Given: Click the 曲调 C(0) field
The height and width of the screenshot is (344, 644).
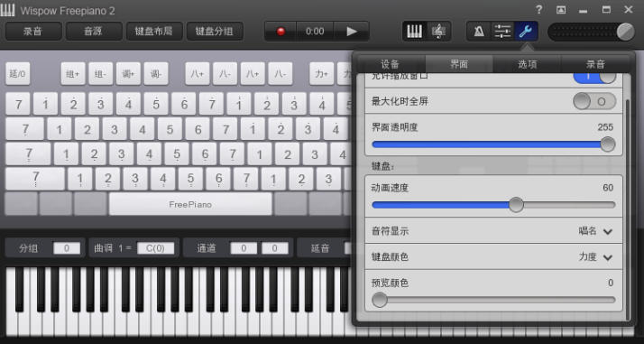Looking at the screenshot, I should tap(155, 248).
